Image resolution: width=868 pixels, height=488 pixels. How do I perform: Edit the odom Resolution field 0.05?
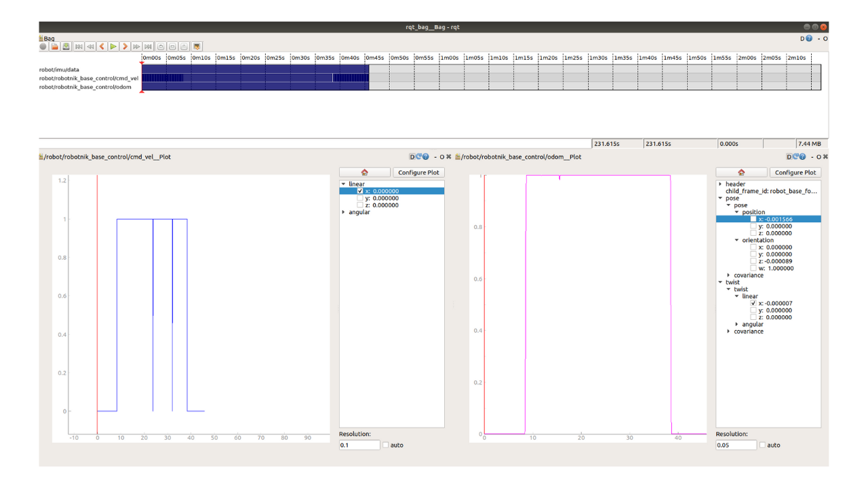736,445
